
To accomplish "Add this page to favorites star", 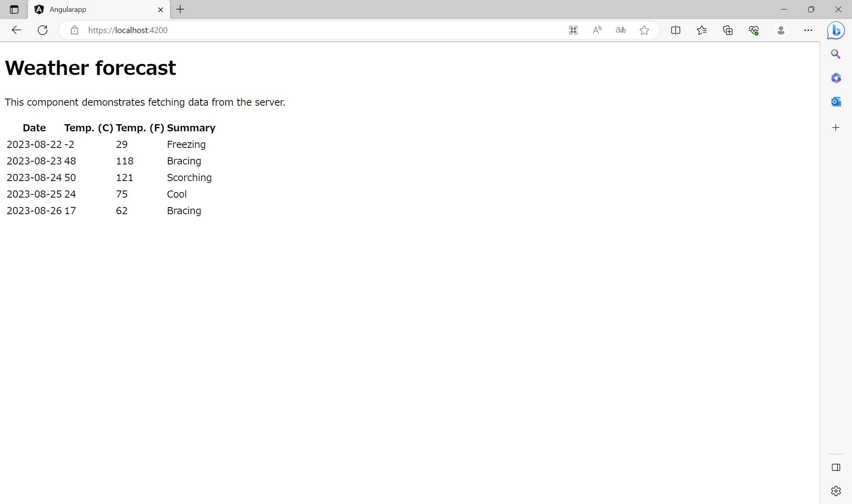I will [x=644, y=30].
